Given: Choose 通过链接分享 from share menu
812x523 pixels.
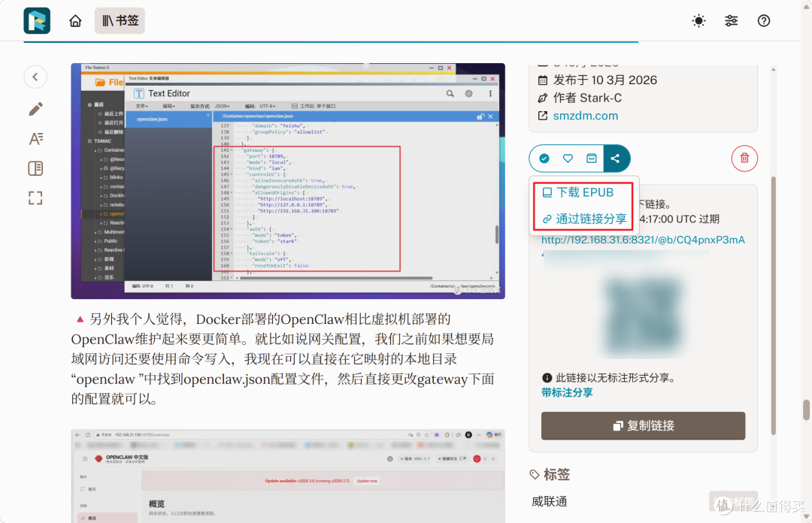Looking at the screenshot, I should tap(583, 219).
